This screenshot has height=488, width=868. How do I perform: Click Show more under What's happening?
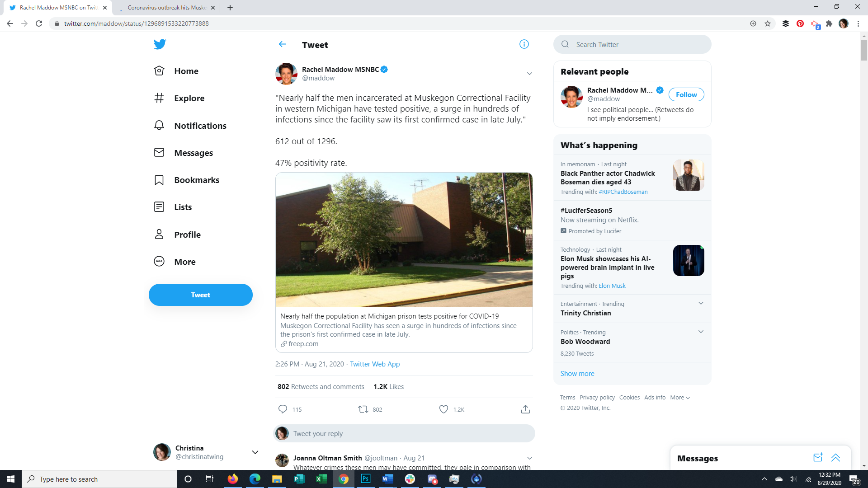(x=577, y=374)
